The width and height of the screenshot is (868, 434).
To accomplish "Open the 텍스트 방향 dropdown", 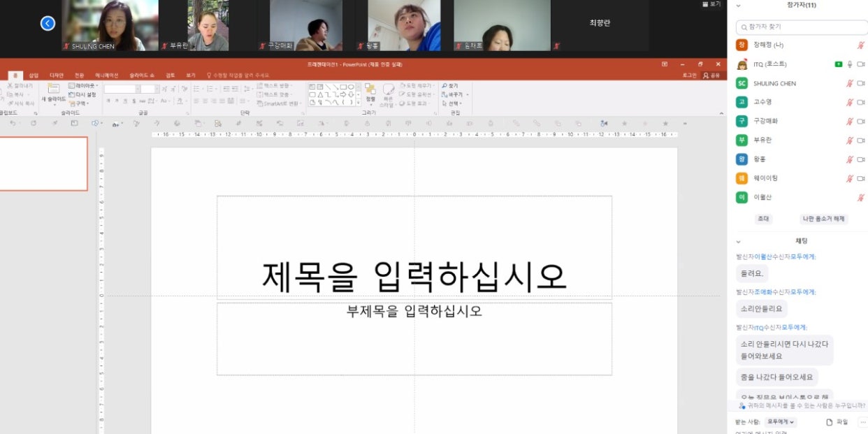I will (275, 85).
